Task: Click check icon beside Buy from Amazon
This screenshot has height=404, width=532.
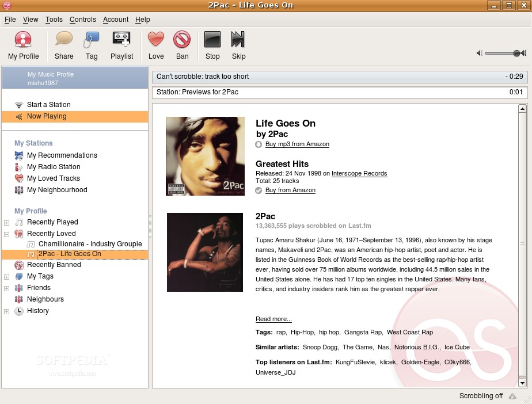Action: pyautogui.click(x=259, y=190)
